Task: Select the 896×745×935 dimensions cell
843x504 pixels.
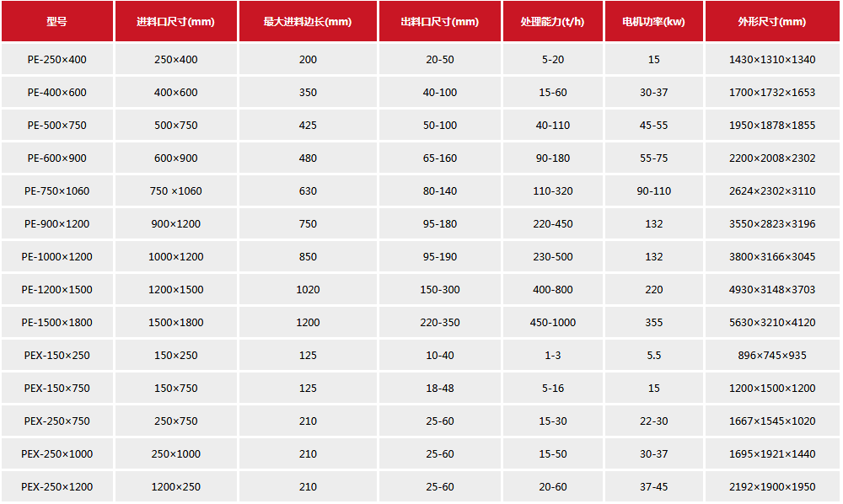Action: click(x=771, y=356)
